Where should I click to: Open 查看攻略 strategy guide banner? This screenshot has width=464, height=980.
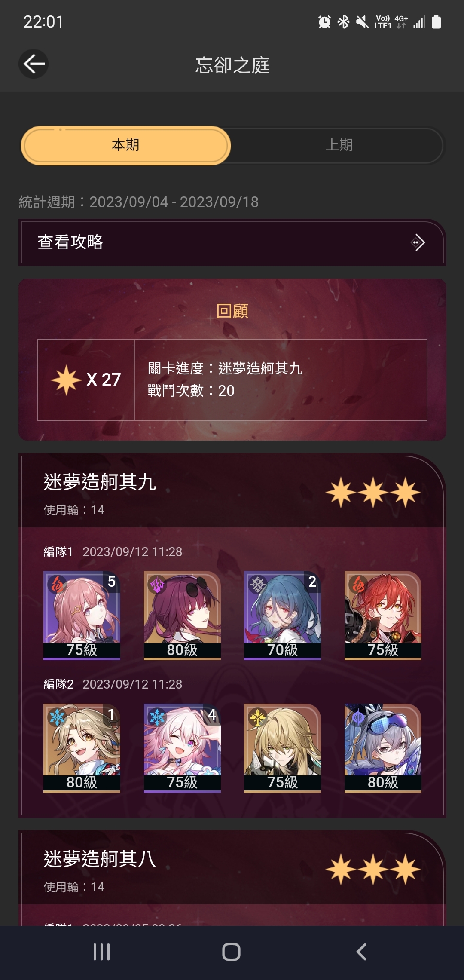point(232,242)
